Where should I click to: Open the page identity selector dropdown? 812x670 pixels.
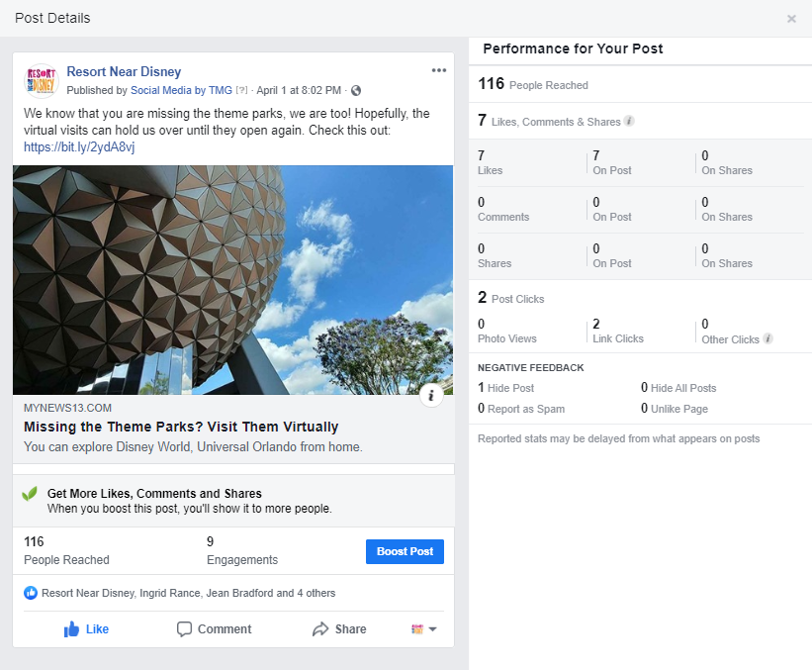click(x=424, y=629)
